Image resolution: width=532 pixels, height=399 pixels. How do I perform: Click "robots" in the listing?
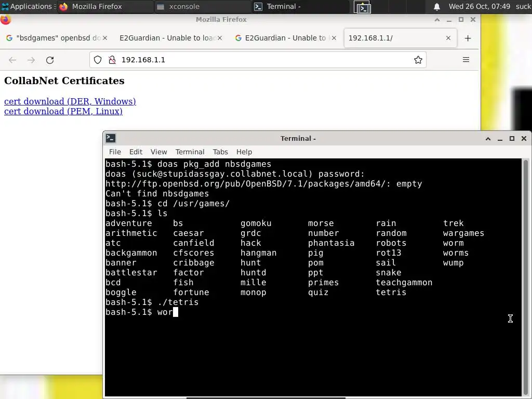[x=391, y=243]
